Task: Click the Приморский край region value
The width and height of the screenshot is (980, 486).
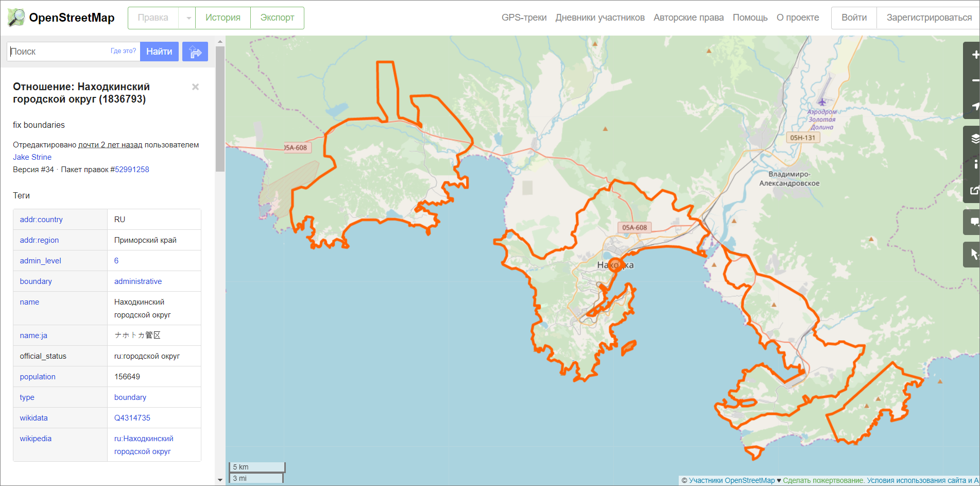Action: (x=145, y=240)
